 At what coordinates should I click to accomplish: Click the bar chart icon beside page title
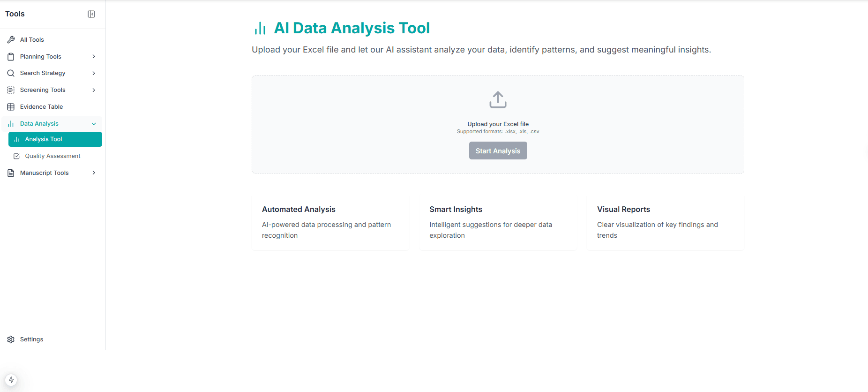pos(260,28)
